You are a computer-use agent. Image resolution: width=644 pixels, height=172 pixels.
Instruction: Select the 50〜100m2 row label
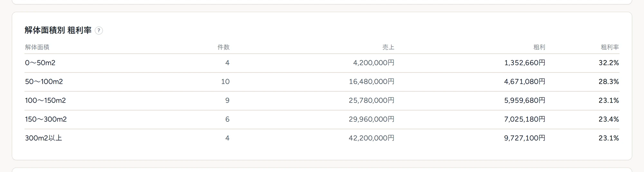tap(44, 82)
